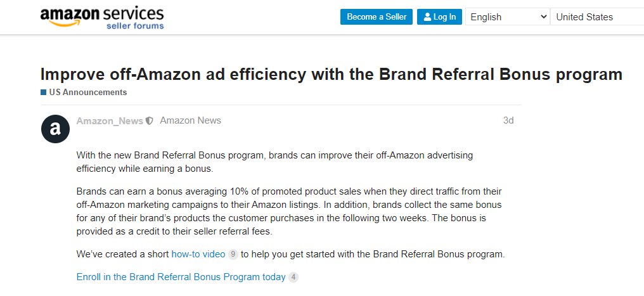The width and height of the screenshot is (644, 296).
Task: Click the Amazon_News username link
Action: click(110, 120)
